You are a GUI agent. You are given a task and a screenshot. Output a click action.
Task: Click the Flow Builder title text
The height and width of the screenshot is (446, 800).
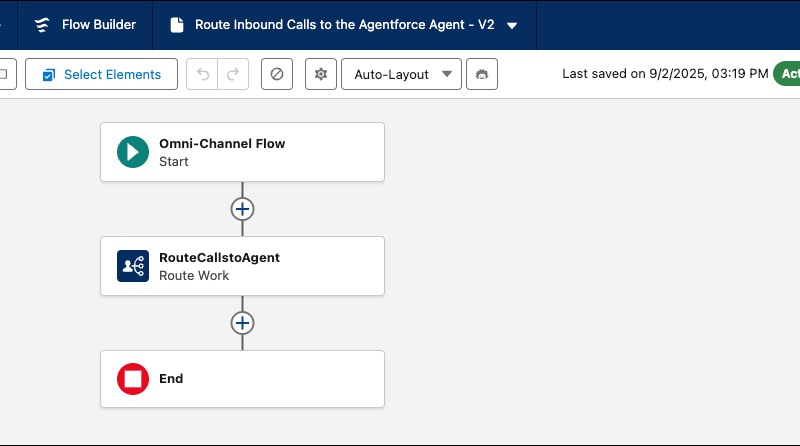point(99,24)
